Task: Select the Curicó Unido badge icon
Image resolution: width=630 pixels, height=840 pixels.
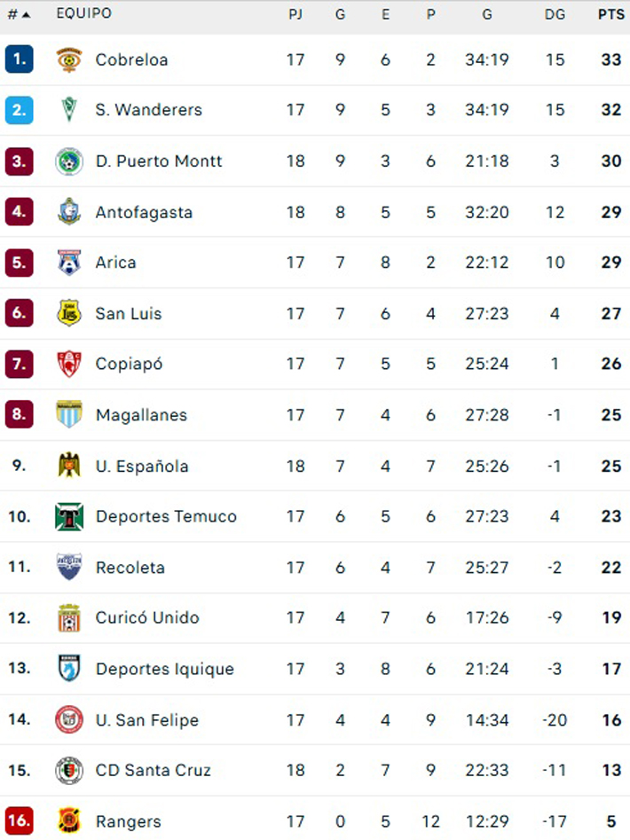Action: coord(69,617)
